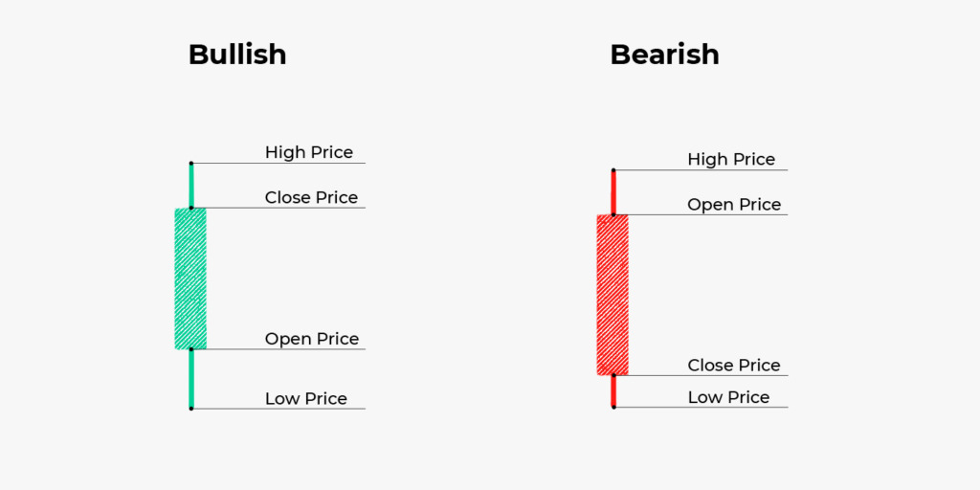Image resolution: width=980 pixels, height=490 pixels.
Task: Click the red candle's upper wick
Action: coord(613,192)
